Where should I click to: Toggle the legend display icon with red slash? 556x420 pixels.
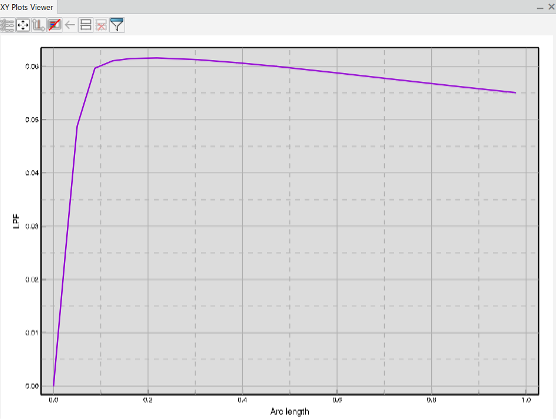pyautogui.click(x=54, y=25)
